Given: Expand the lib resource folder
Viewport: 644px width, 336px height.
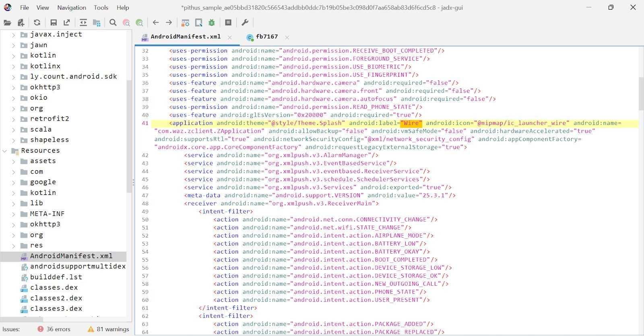Looking at the screenshot, I should pos(14,203).
